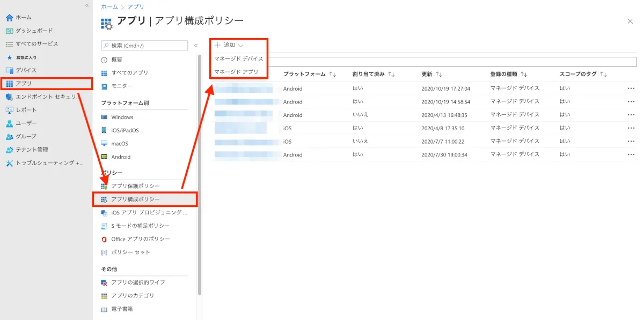Choose マネージド アプリ from add menu
This screenshot has height=320, width=644.
coord(236,72)
